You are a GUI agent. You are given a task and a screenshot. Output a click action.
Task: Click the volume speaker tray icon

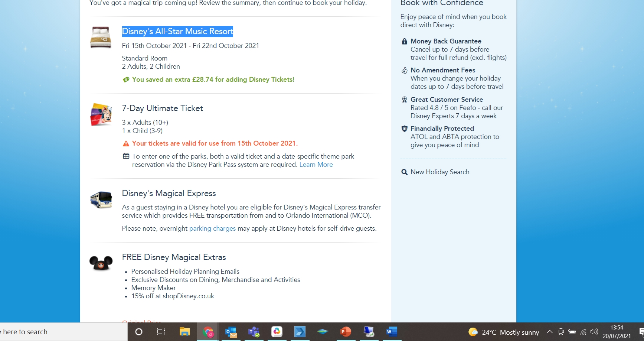pyautogui.click(x=594, y=332)
